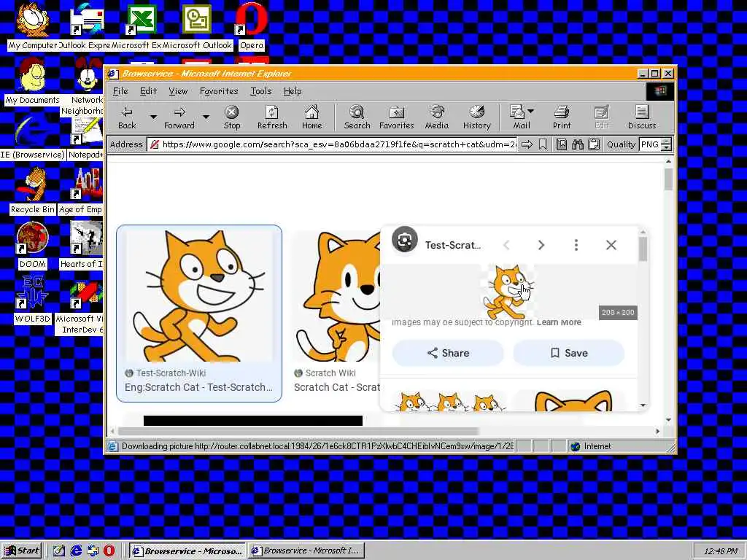The height and width of the screenshot is (560, 747).
Task: Launch Internet Explorer from quick launch bar
Action: pos(76,551)
